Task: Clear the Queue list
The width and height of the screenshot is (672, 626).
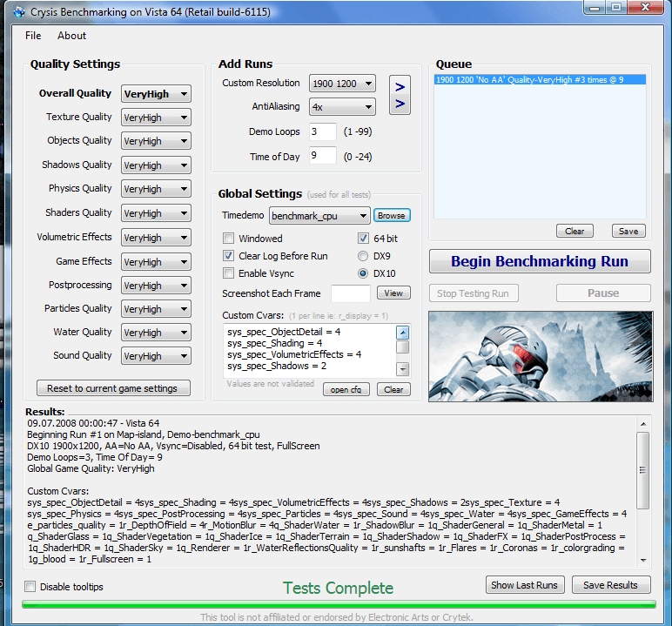Action: click(x=575, y=231)
